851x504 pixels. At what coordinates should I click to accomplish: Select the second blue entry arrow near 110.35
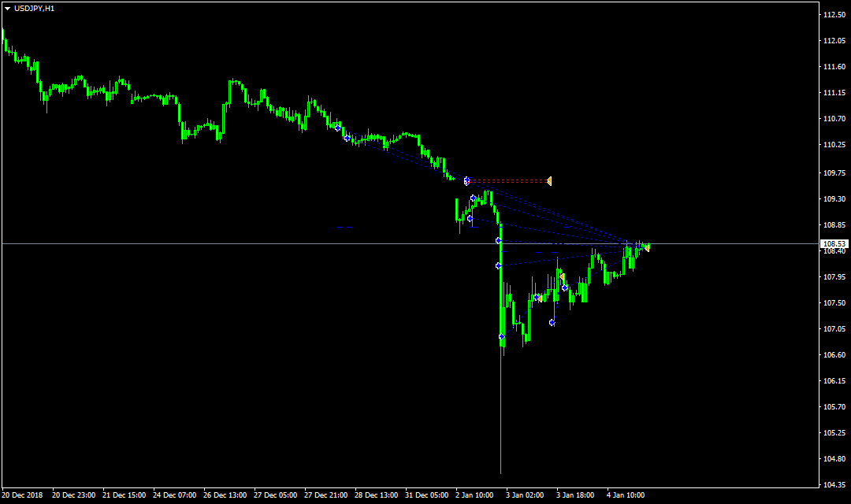[x=347, y=139]
